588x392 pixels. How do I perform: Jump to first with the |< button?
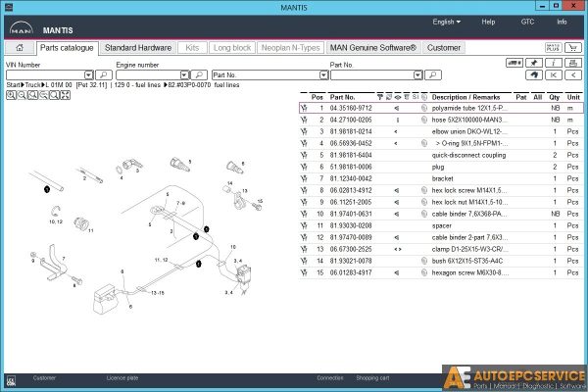click(554, 75)
